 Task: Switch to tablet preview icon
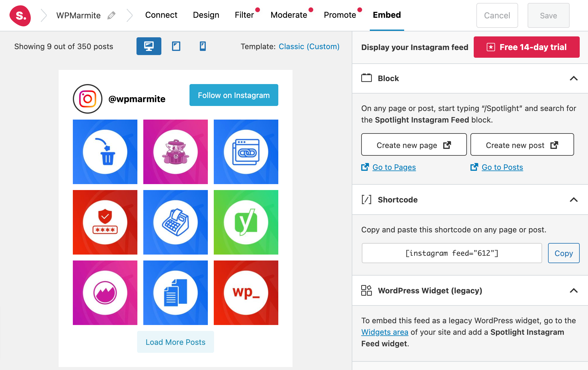coord(176,46)
